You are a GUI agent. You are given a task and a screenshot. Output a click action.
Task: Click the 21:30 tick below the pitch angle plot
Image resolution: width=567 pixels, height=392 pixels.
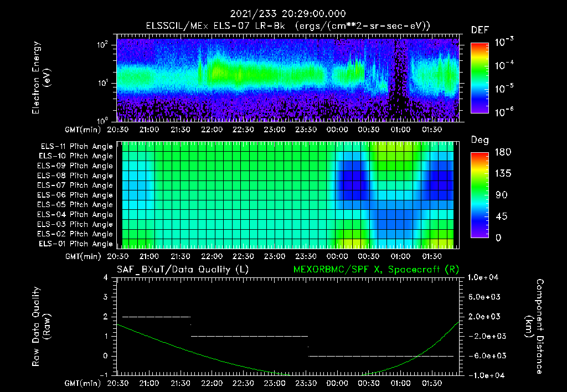pyautogui.click(x=181, y=256)
